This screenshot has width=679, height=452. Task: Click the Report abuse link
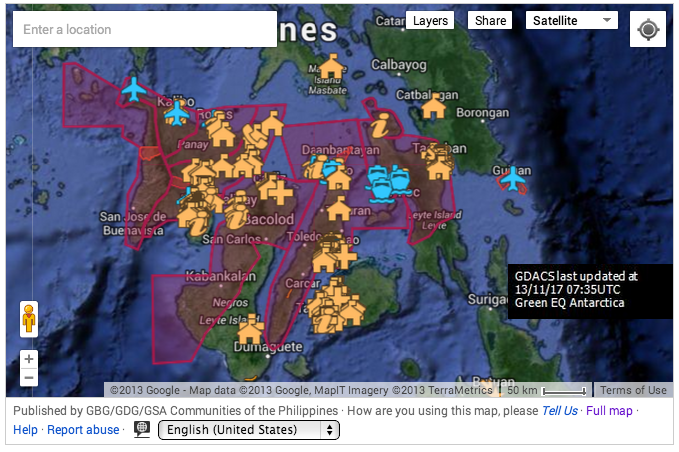[83, 430]
